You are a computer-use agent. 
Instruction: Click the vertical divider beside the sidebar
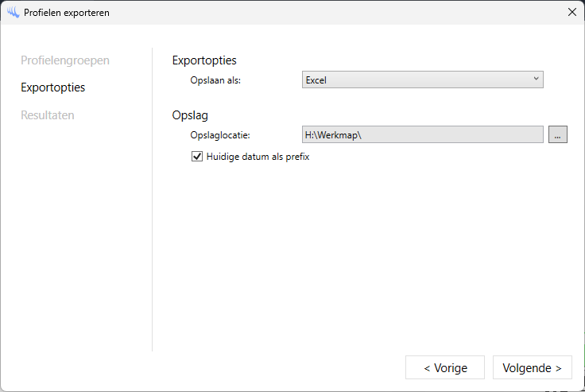pyautogui.click(x=152, y=199)
